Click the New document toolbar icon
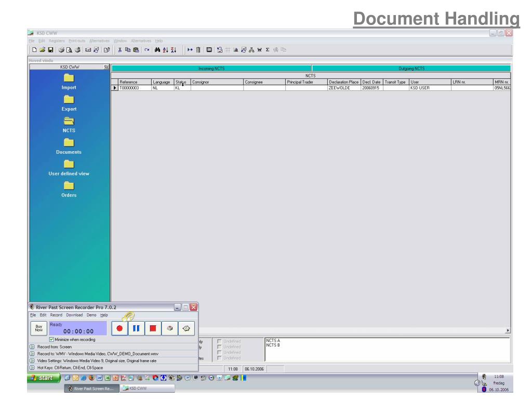This screenshot has width=532, height=399. click(34, 50)
